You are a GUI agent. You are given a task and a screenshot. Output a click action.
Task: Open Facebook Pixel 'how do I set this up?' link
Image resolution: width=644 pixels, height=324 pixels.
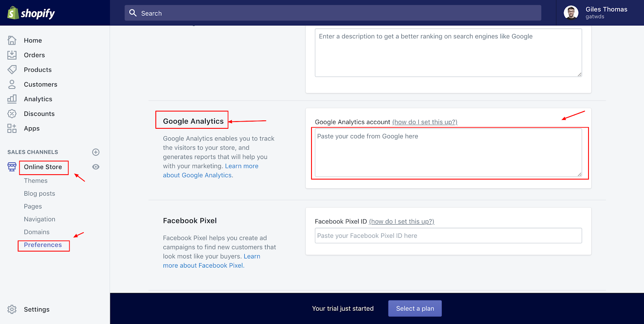coord(402,221)
